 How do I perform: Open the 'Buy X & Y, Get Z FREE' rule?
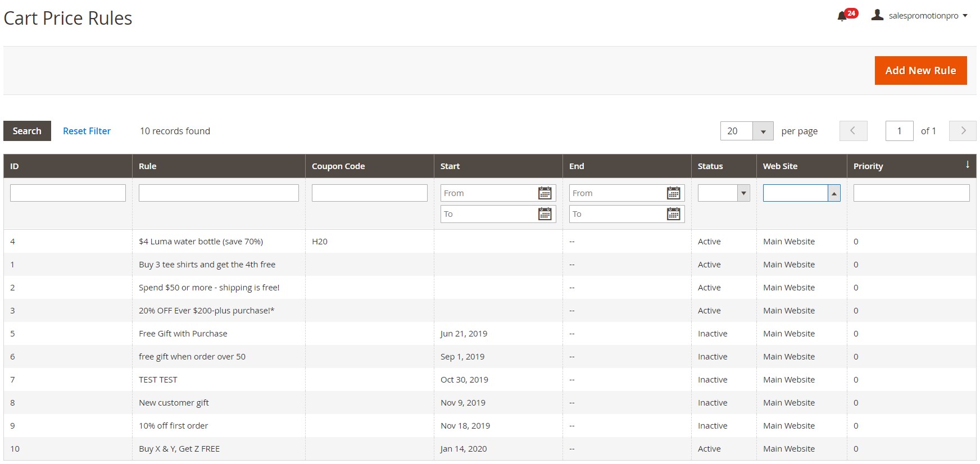point(179,449)
